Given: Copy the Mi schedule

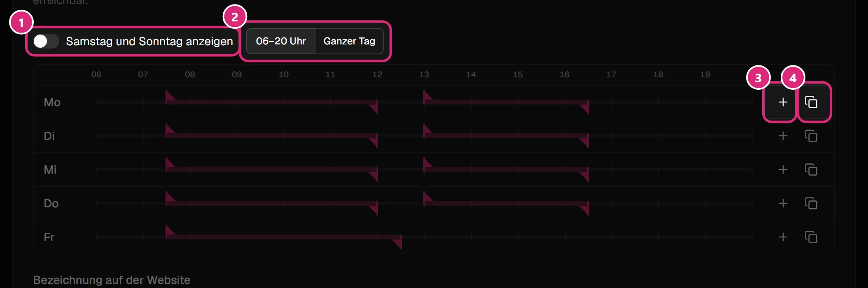Looking at the screenshot, I should (811, 170).
